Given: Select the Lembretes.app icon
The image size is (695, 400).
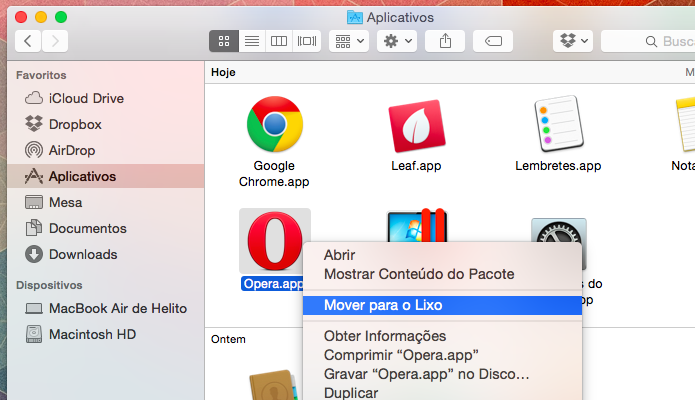Looking at the screenshot, I should 558,124.
